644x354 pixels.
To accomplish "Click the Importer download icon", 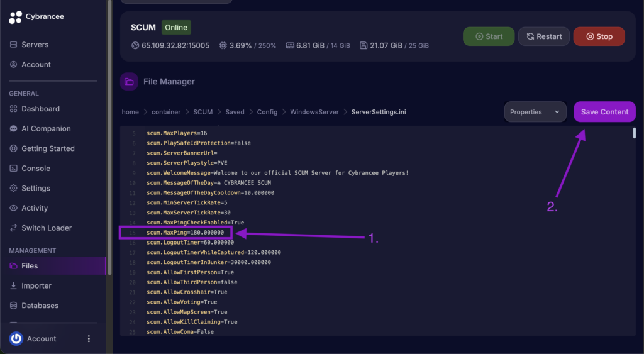I will click(14, 285).
